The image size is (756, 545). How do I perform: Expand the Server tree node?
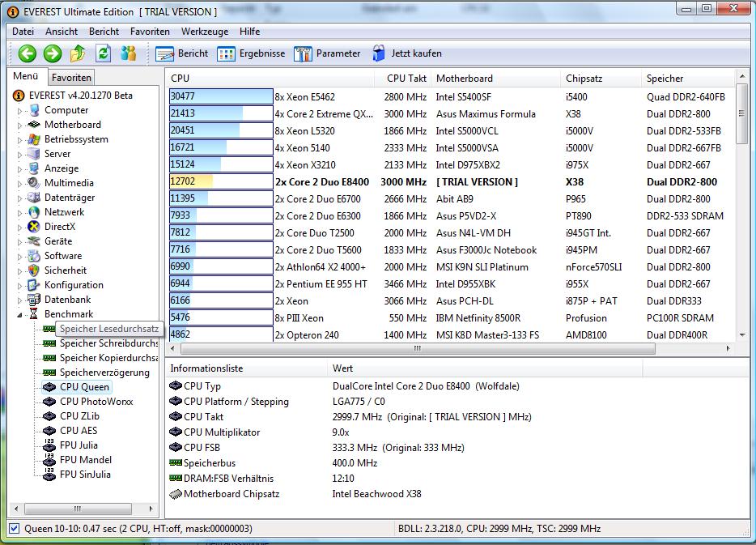(x=19, y=155)
